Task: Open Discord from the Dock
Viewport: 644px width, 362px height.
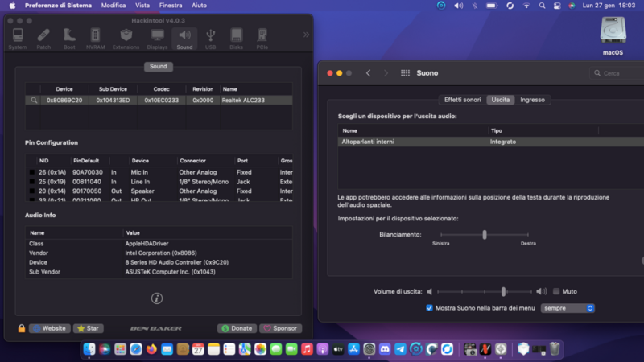Action: [385, 349]
